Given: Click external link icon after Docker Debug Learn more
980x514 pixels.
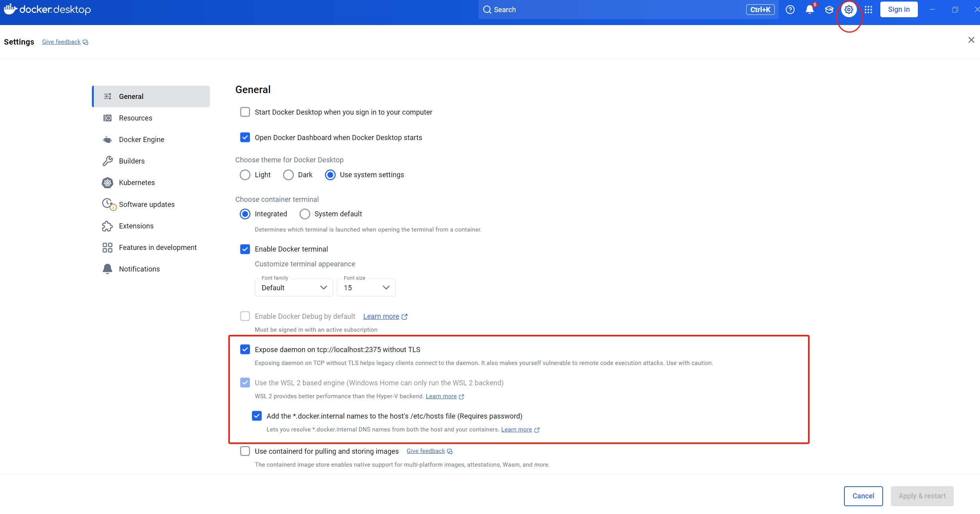Looking at the screenshot, I should [405, 317].
